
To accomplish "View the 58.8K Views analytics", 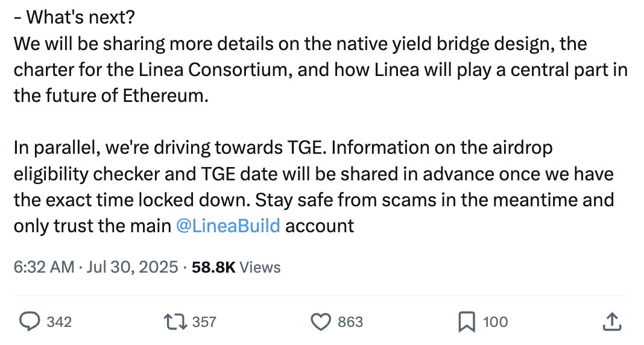I will tap(236, 267).
